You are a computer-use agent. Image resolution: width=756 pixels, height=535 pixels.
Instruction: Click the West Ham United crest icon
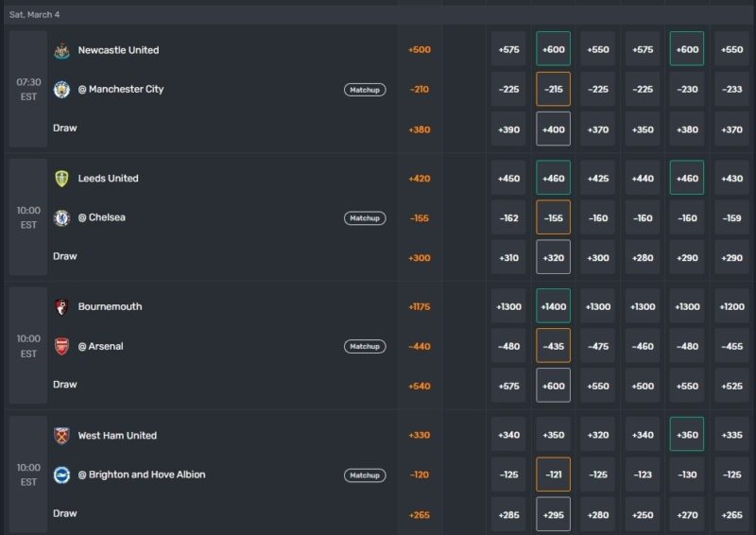[x=61, y=436]
